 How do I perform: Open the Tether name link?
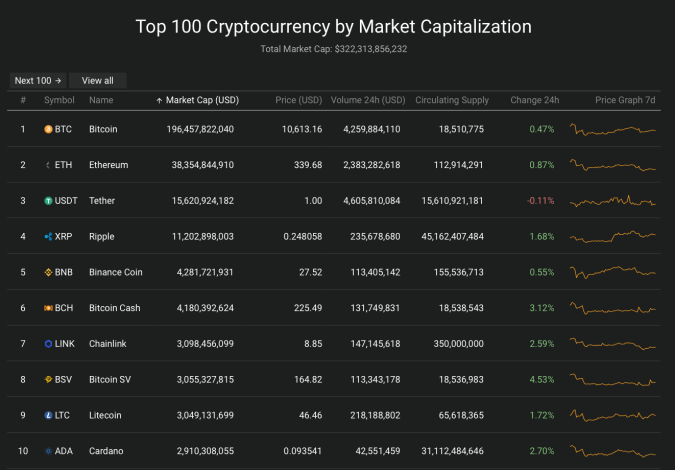102,201
